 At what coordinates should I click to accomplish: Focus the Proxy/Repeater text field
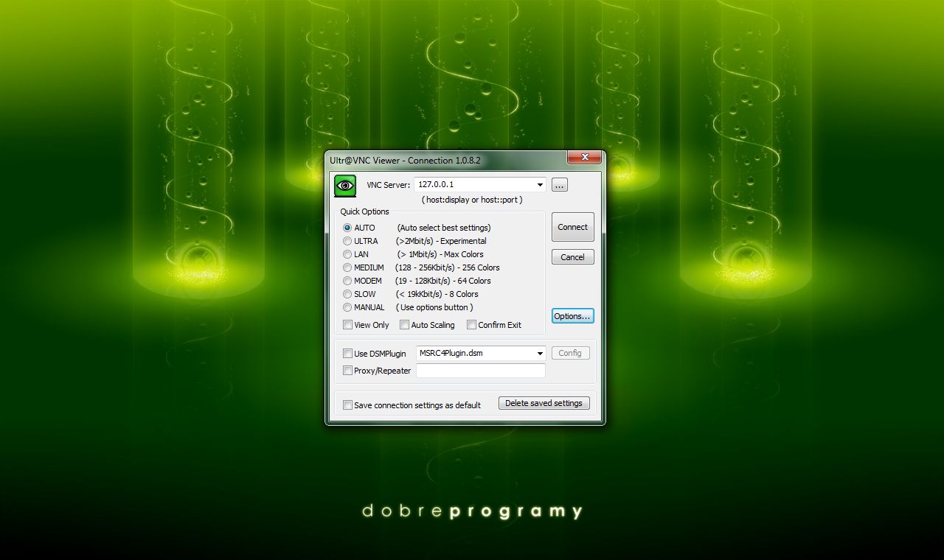(481, 371)
